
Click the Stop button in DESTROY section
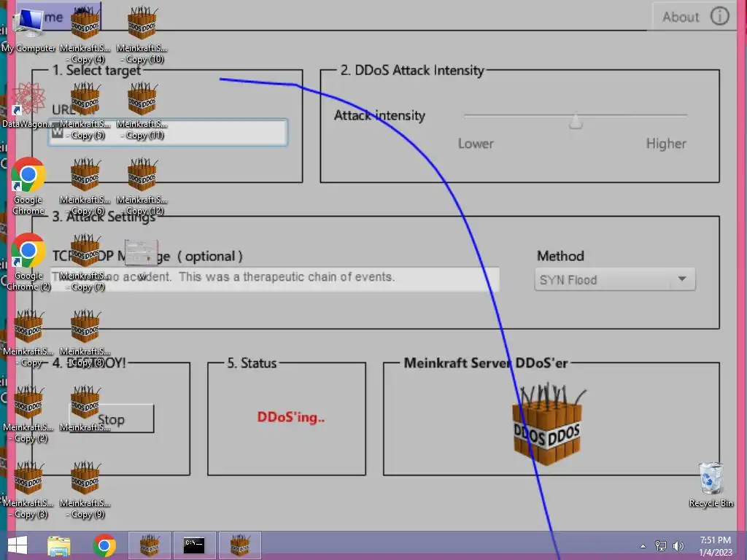111,419
